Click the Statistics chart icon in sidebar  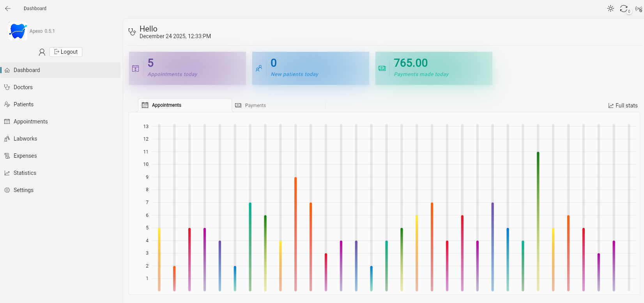coord(7,173)
